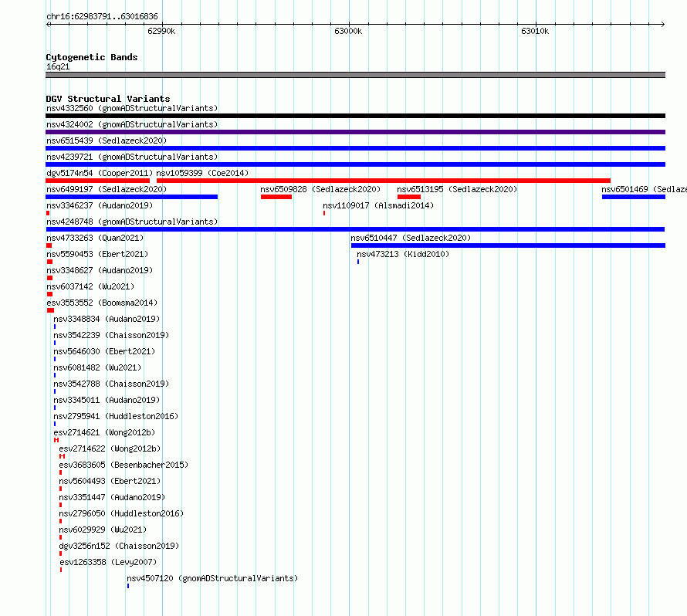
Task: Open nsv1109017 Alsmadi2014 label
Action: click(378, 205)
